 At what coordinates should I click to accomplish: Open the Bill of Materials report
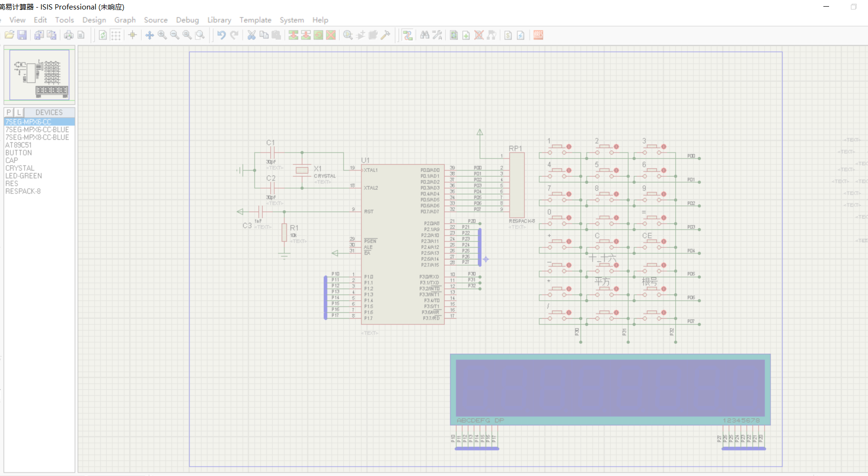tap(508, 35)
